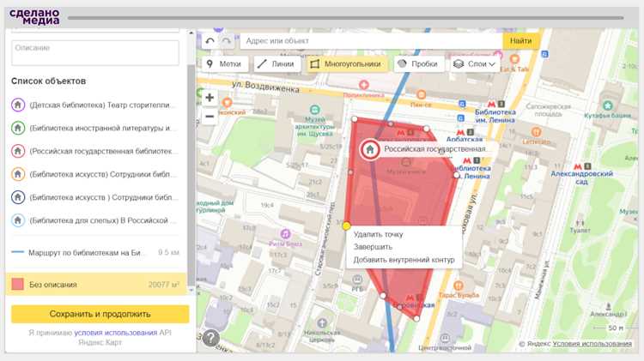Zoom out on the map
The image size is (644, 361).
(x=210, y=117)
